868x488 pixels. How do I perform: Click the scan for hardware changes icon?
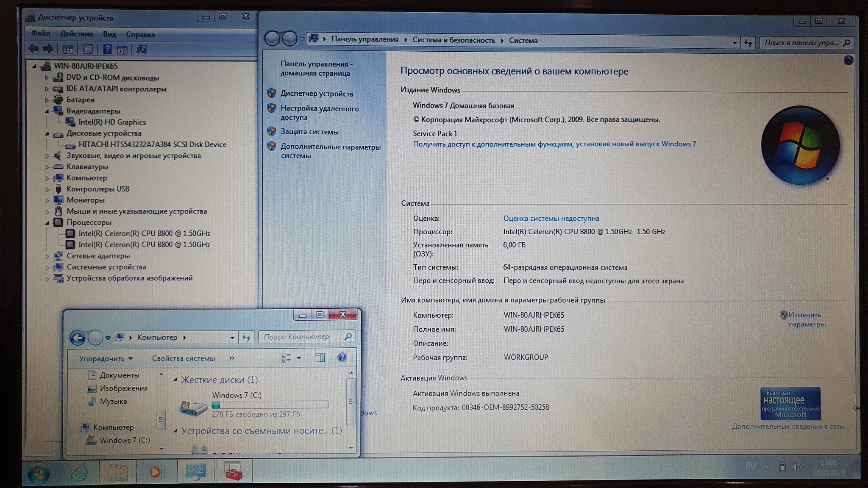(142, 49)
